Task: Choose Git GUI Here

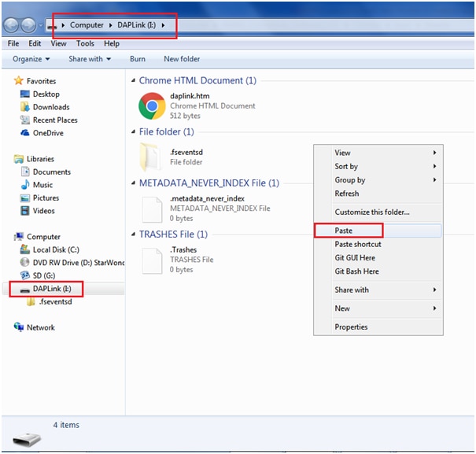Action: pos(378,257)
